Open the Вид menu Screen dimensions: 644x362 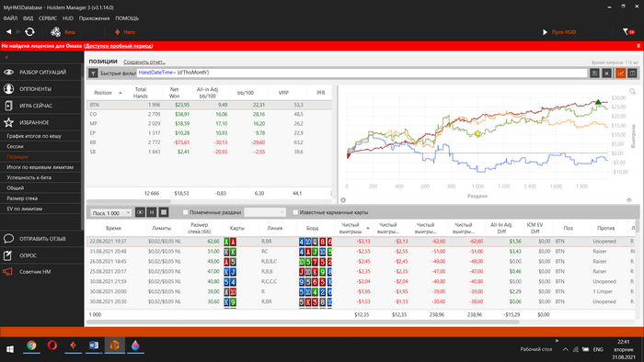tap(28, 18)
